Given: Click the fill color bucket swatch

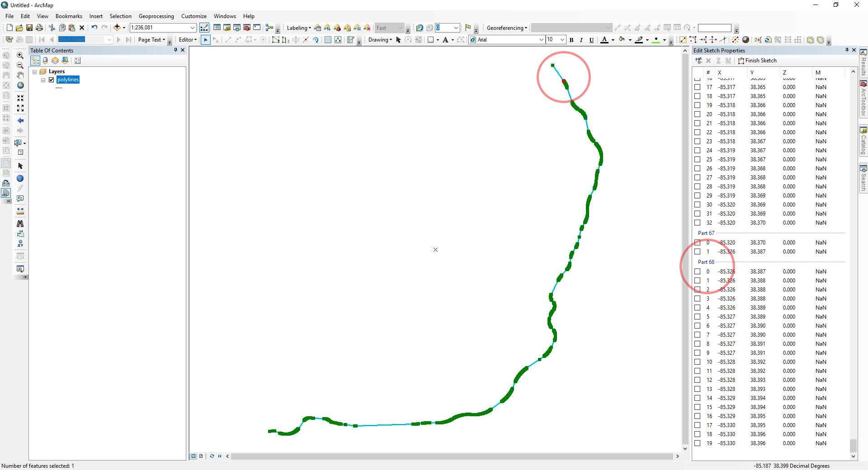Looking at the screenshot, I should pyautogui.click(x=622, y=40).
